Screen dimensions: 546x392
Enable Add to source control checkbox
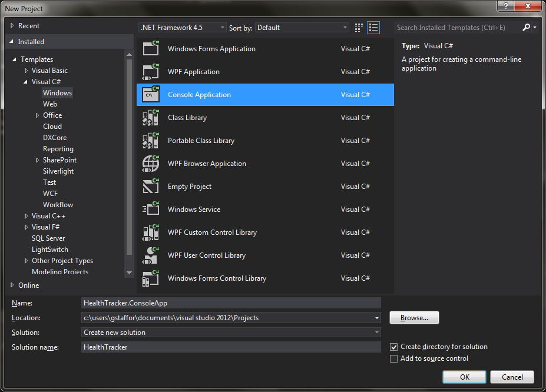394,358
